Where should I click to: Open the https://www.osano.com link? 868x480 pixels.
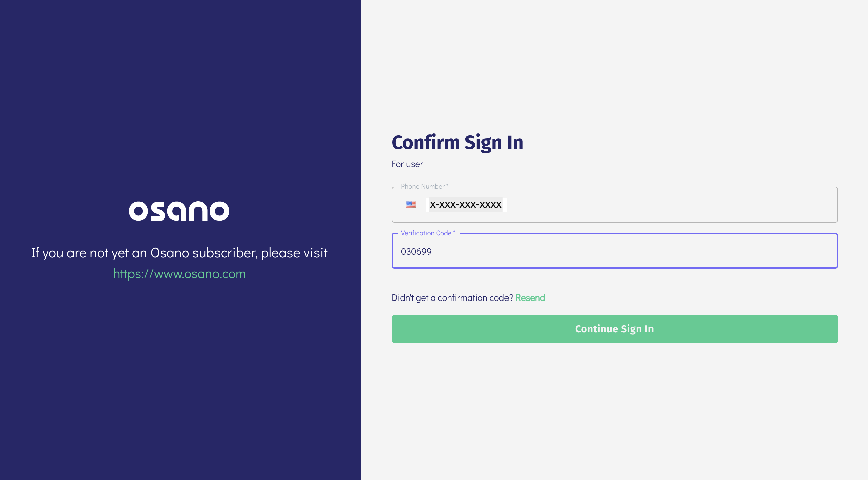(179, 274)
